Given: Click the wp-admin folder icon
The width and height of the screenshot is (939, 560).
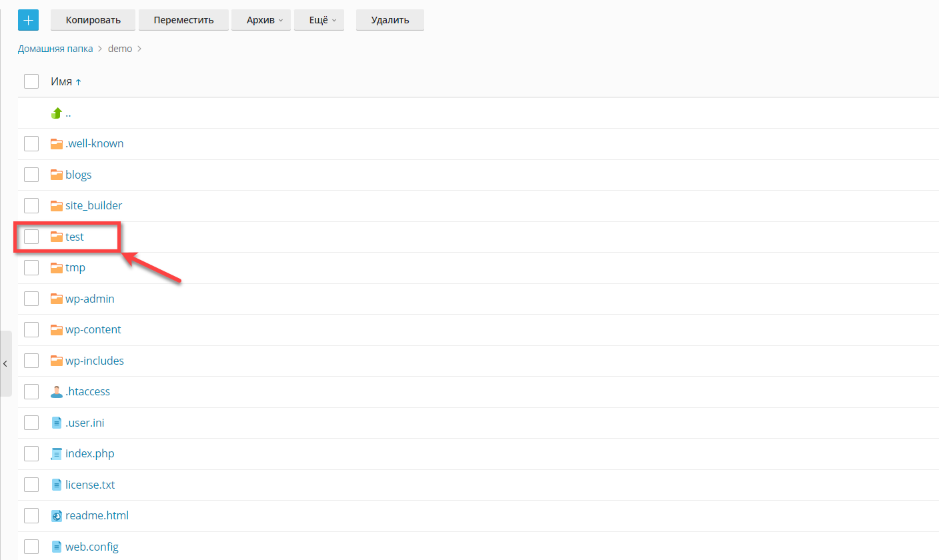Looking at the screenshot, I should (57, 299).
